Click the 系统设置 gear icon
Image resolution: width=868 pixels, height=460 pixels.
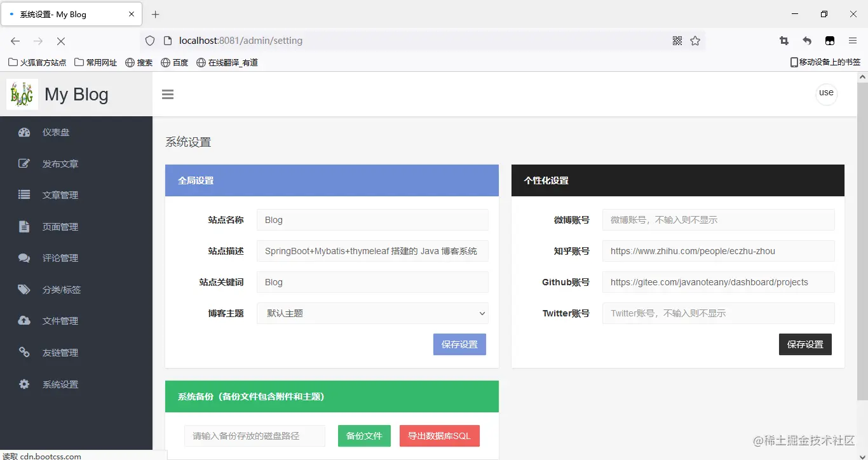(24, 384)
